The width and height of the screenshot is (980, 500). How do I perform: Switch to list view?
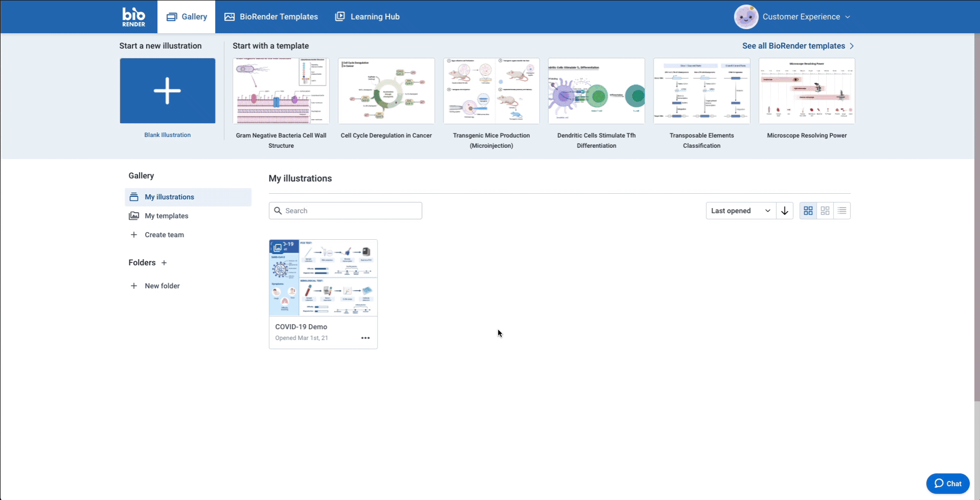click(x=842, y=211)
